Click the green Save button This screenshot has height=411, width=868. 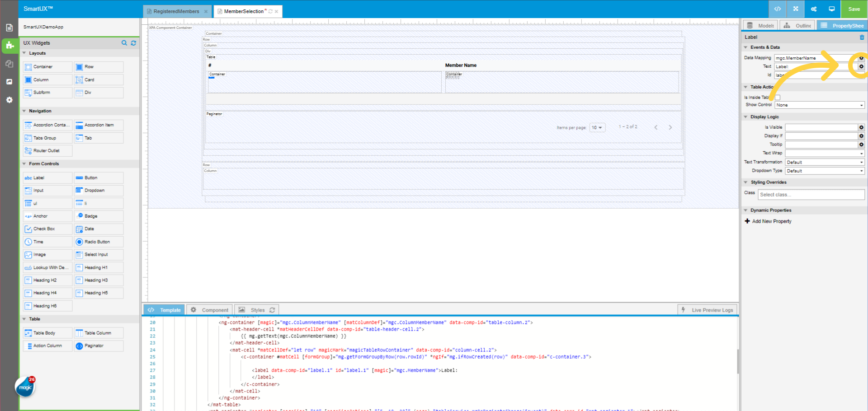click(x=854, y=9)
